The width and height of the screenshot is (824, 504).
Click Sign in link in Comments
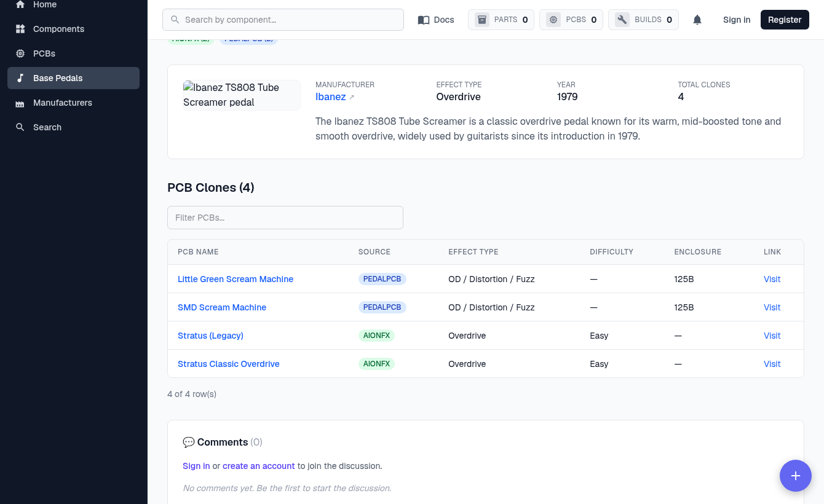click(196, 466)
